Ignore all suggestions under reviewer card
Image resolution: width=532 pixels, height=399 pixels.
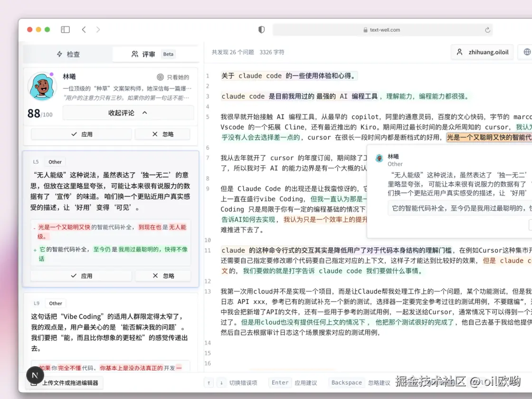pyautogui.click(x=162, y=134)
